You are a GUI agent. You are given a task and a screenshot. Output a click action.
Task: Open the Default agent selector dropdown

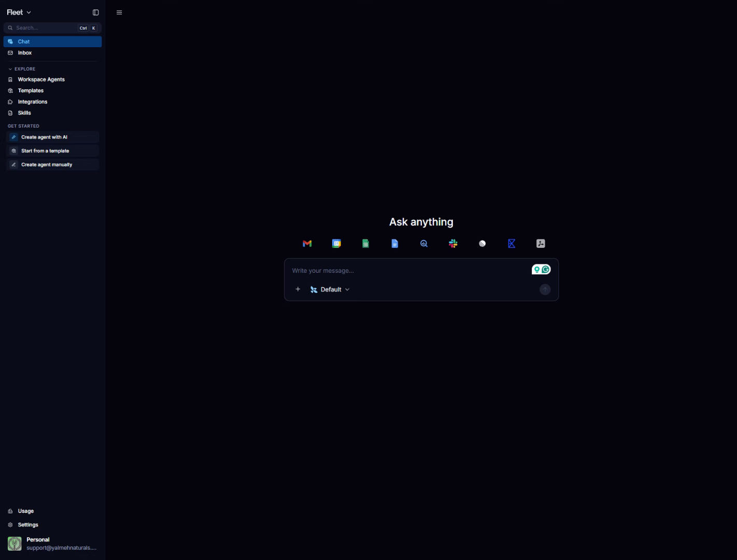[x=330, y=289]
